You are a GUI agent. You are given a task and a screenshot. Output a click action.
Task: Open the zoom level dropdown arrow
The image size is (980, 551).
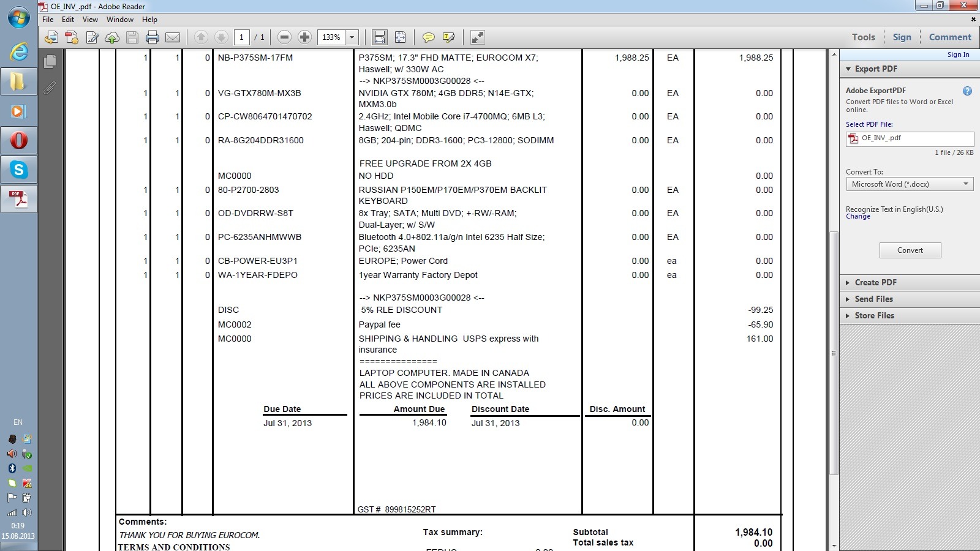pyautogui.click(x=352, y=37)
